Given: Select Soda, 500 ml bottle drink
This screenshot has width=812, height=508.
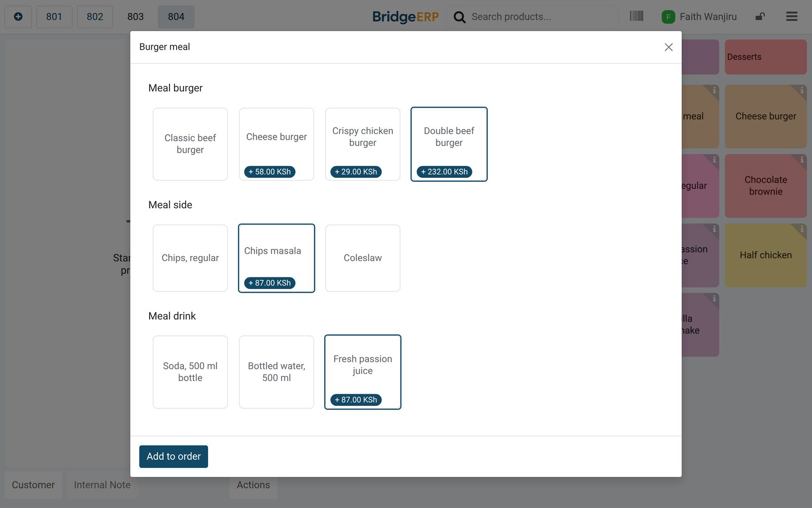Looking at the screenshot, I should point(190,372).
